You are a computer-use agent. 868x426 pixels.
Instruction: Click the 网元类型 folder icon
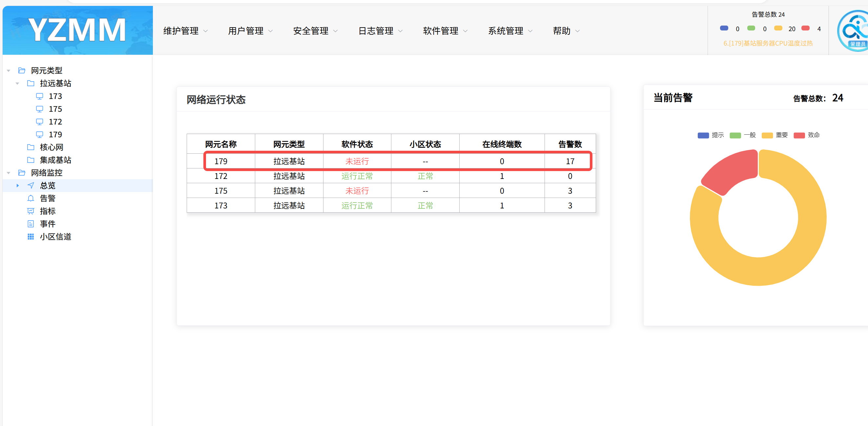coord(22,70)
